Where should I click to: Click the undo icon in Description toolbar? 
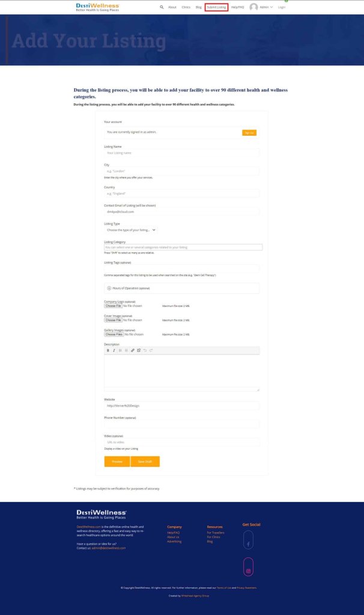pos(145,350)
